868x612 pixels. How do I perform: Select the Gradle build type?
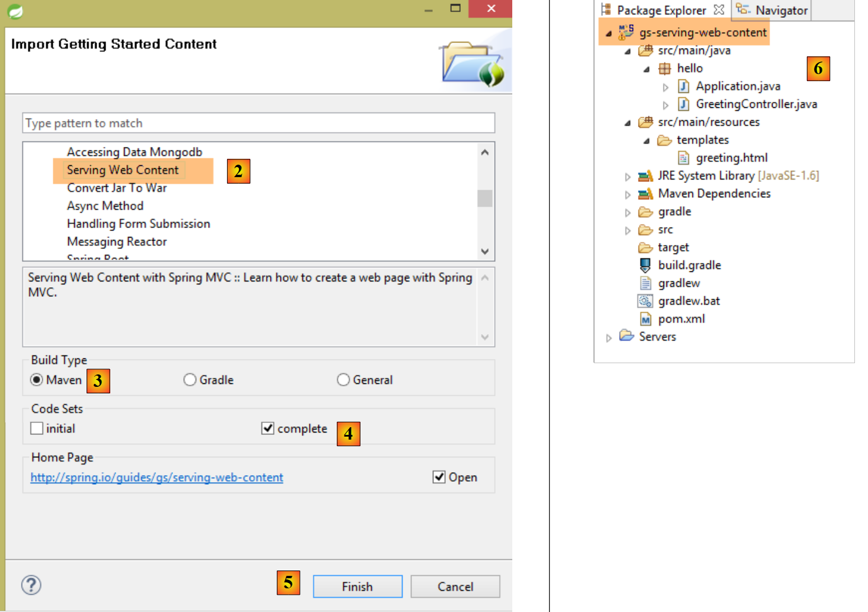point(190,380)
